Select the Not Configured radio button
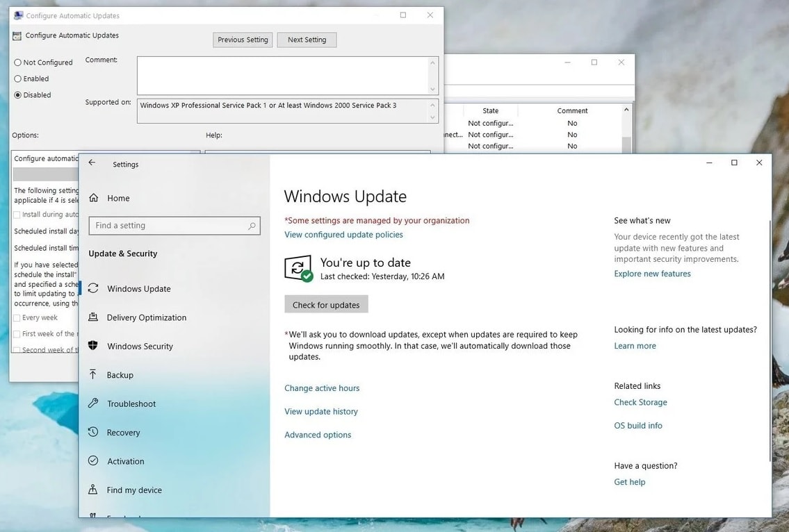 pos(17,63)
